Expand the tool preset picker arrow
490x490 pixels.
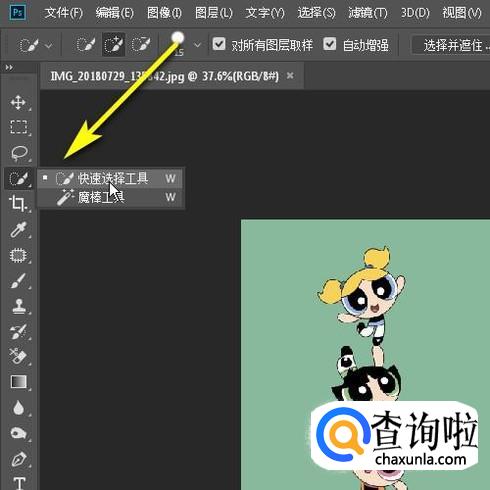[x=49, y=45]
